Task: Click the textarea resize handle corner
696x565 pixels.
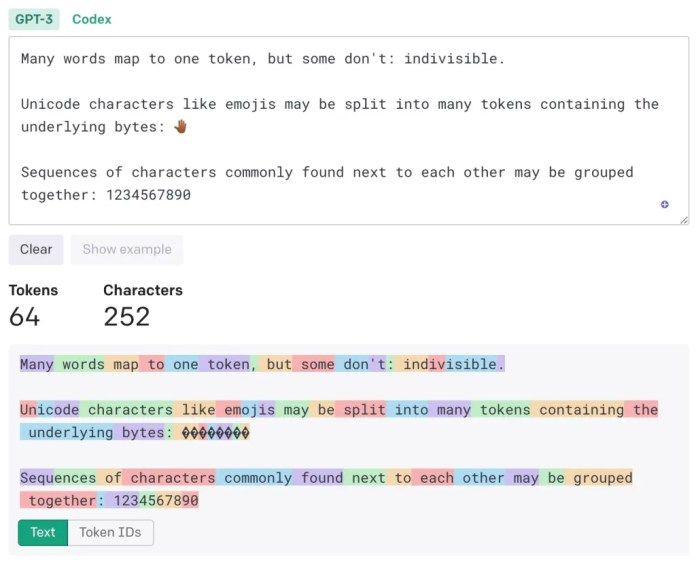Action: 684,219
